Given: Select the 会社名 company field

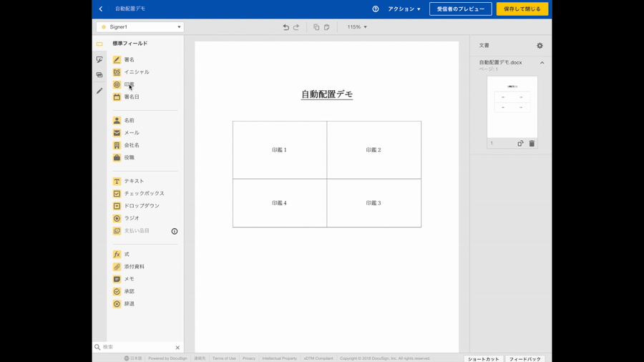Looking at the screenshot, I should (x=126, y=145).
